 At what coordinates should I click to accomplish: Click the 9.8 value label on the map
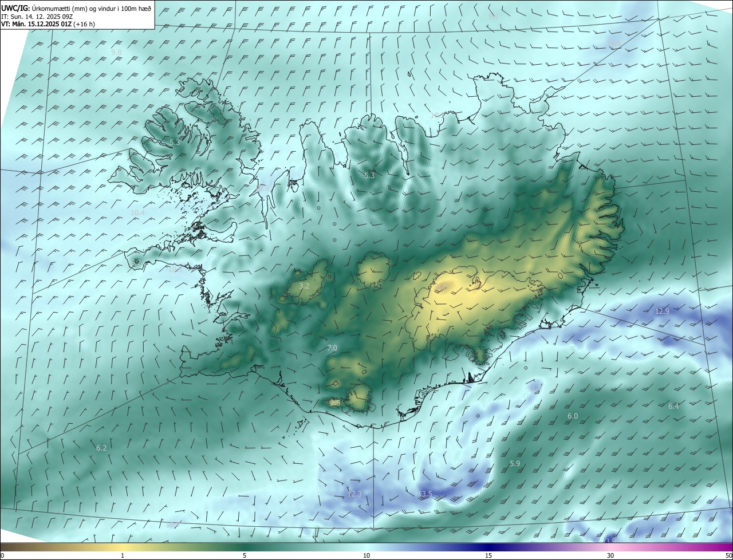pyautogui.click(x=116, y=52)
